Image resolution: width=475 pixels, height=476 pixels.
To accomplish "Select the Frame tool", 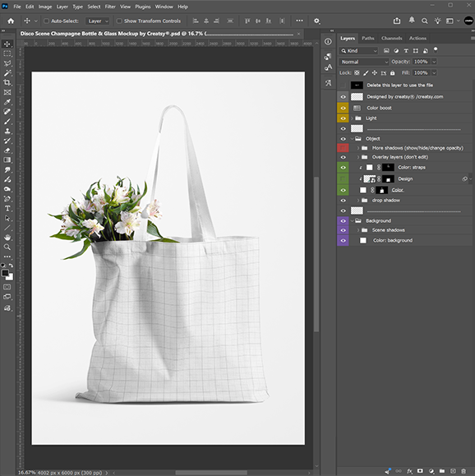I will [x=7, y=92].
